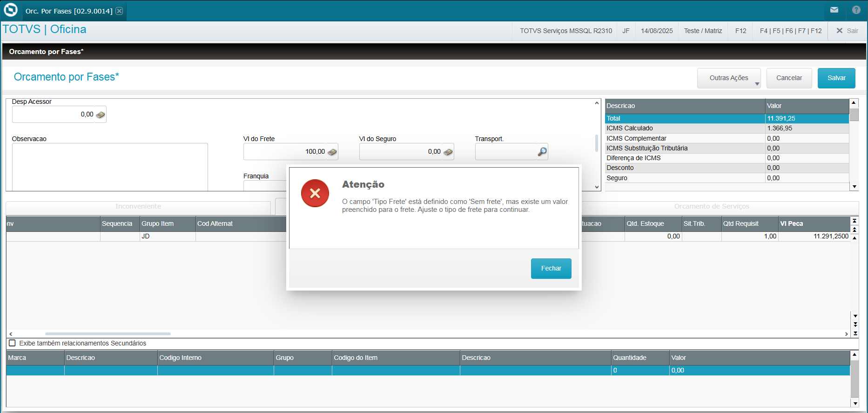Click the 11.291,2500 Vl Peca cell
Screen dimensions: 868x413
pyautogui.click(x=814, y=237)
